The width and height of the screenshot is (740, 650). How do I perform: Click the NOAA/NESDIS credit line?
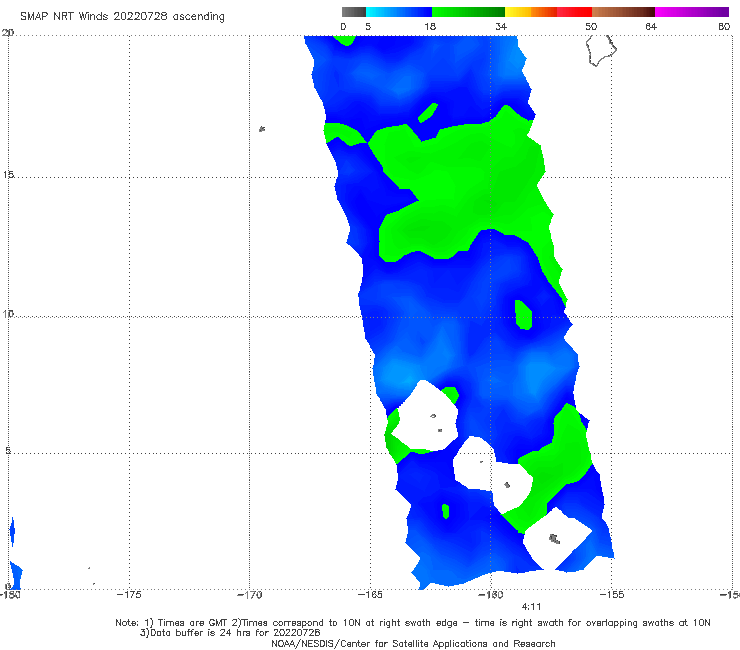[413, 644]
